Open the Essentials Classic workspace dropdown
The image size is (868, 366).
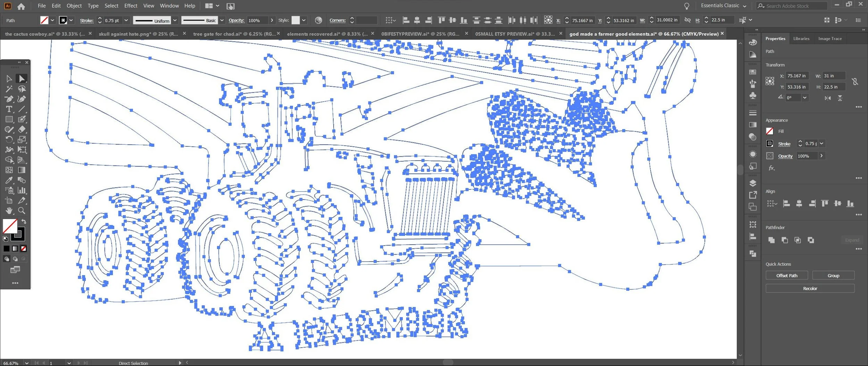(x=724, y=6)
